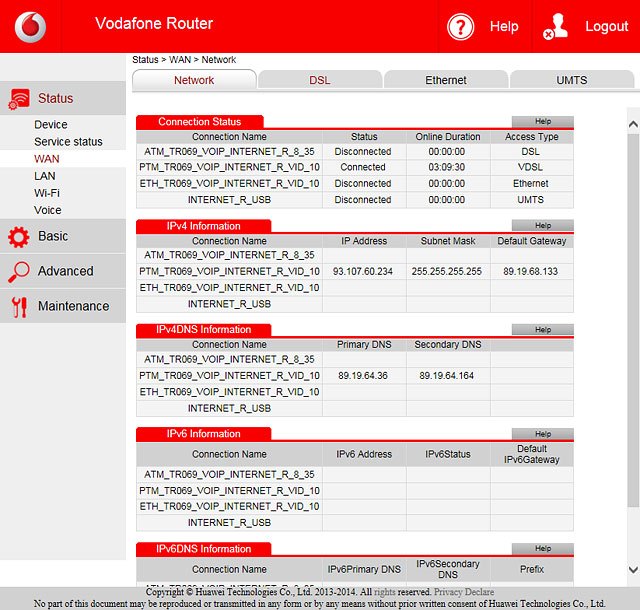Click the 'Vodafone Router' title
This screenshot has width=640, height=610.
coord(154,24)
